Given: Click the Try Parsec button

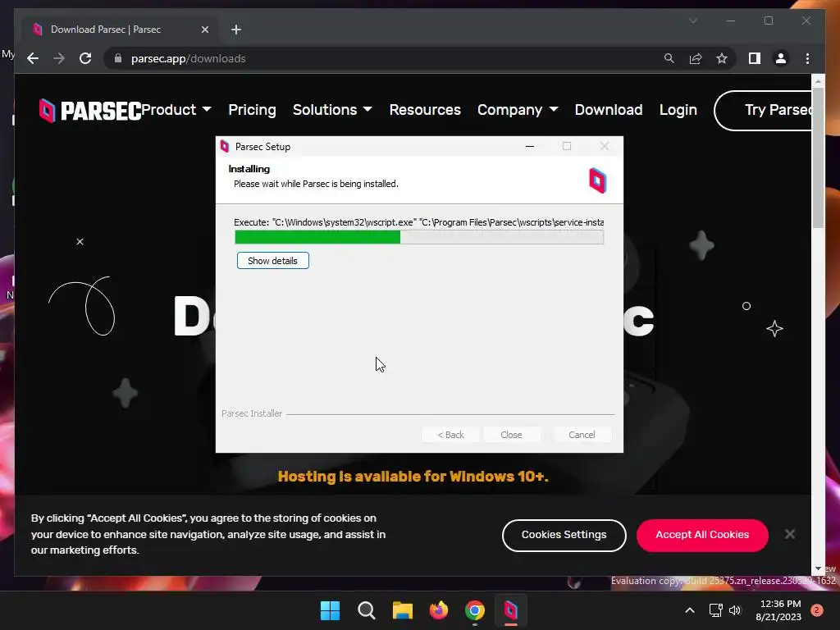Looking at the screenshot, I should coord(764,111).
